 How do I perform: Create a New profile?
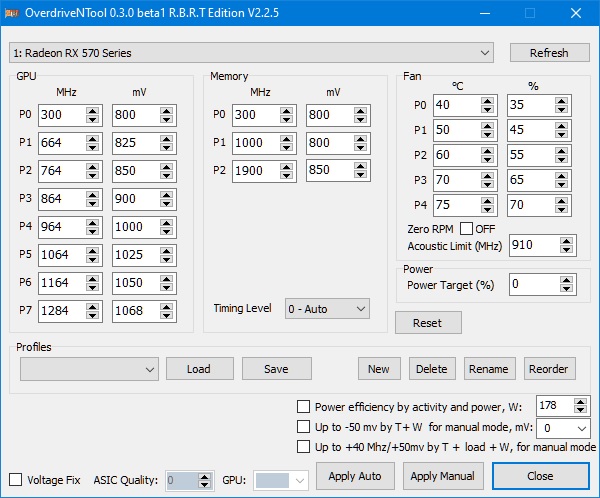tap(379, 369)
